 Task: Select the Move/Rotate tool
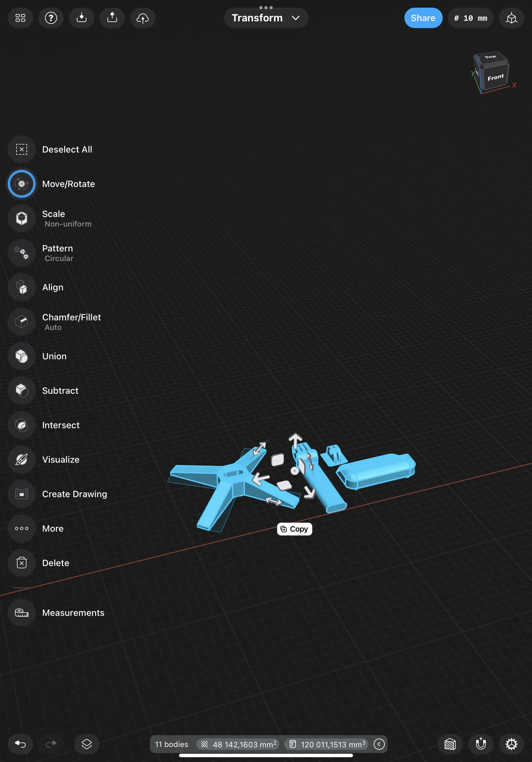pyautogui.click(x=21, y=183)
